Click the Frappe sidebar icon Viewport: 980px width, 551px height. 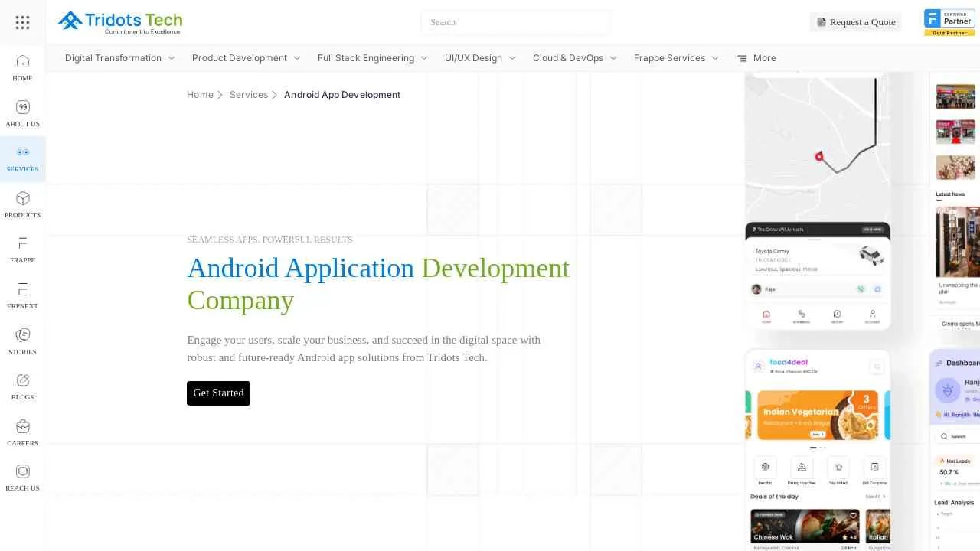coord(22,250)
